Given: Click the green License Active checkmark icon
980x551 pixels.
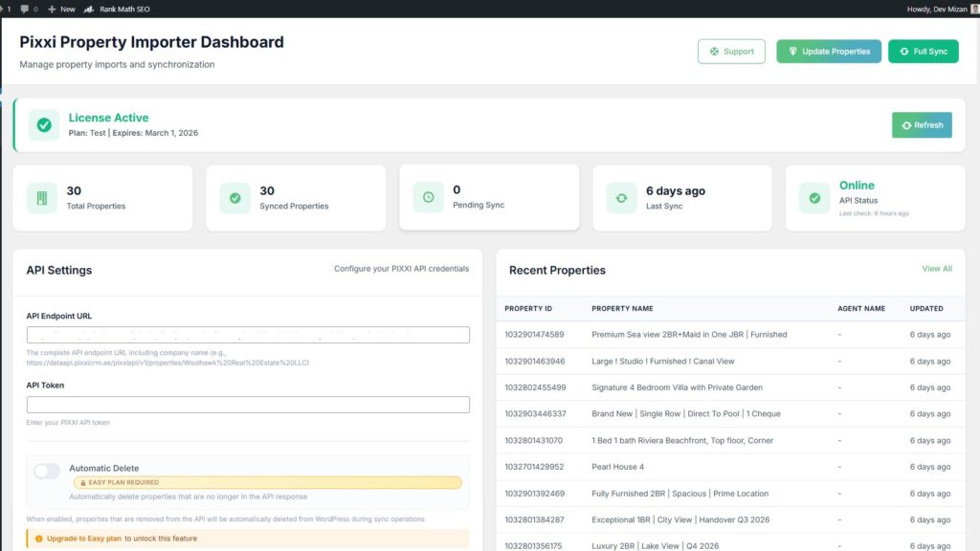Looking at the screenshot, I should 44,125.
